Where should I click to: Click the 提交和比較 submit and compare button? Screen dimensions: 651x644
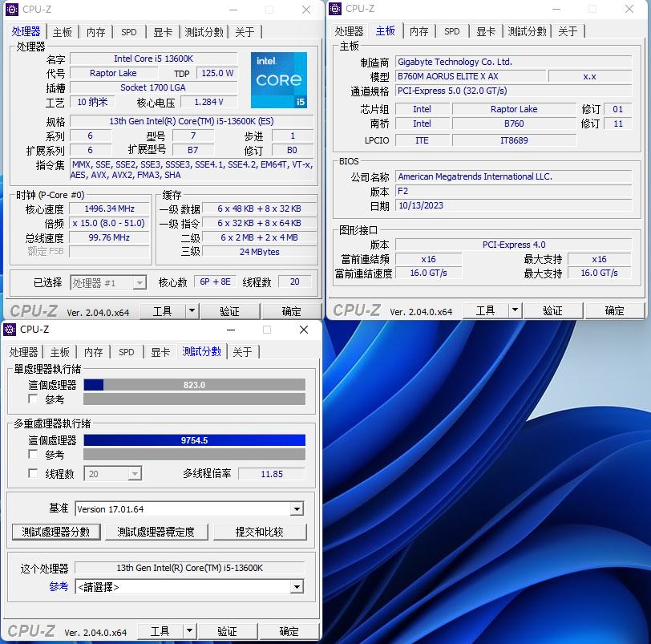[259, 532]
